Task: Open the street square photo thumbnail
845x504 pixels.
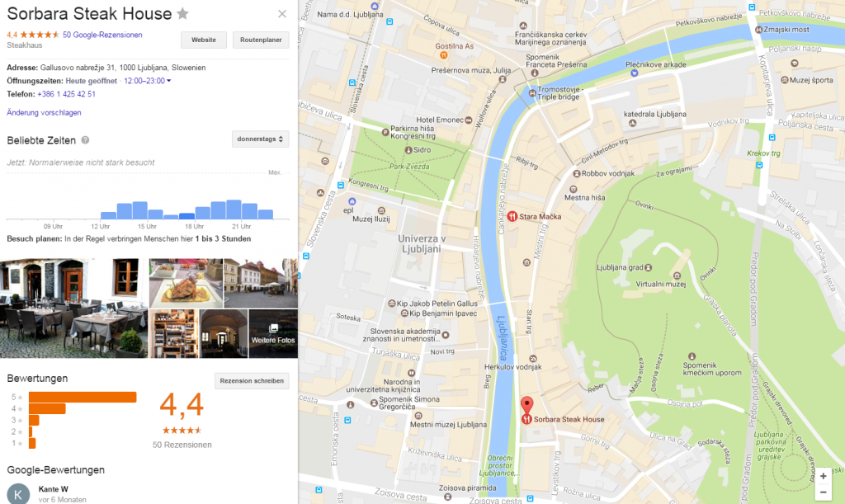Action: 261,283
